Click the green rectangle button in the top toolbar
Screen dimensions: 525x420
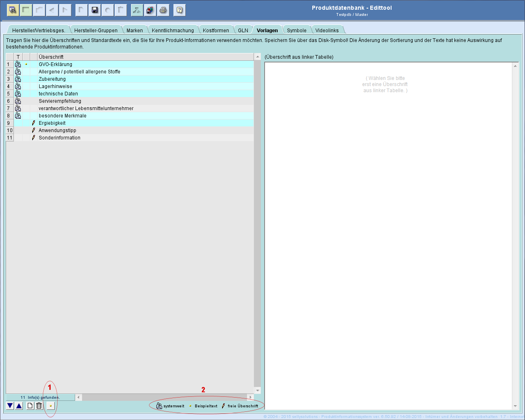tap(27, 10)
